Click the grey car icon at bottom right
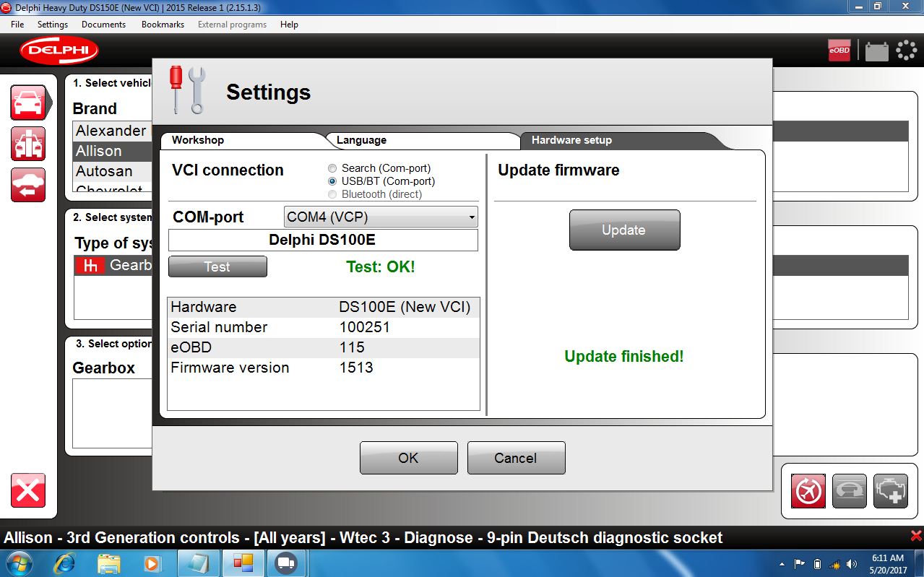The width and height of the screenshot is (924, 577). [850, 491]
